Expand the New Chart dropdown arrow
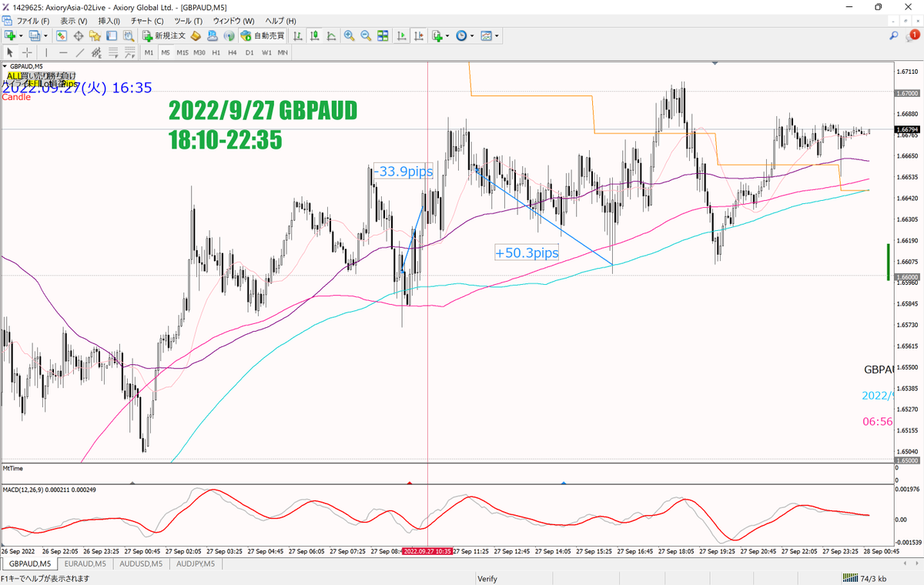 point(22,36)
